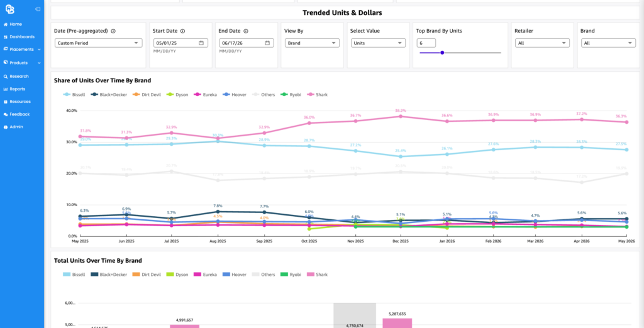Expand the Placements sidebar menu
This screenshot has height=328, width=644.
pos(22,49)
